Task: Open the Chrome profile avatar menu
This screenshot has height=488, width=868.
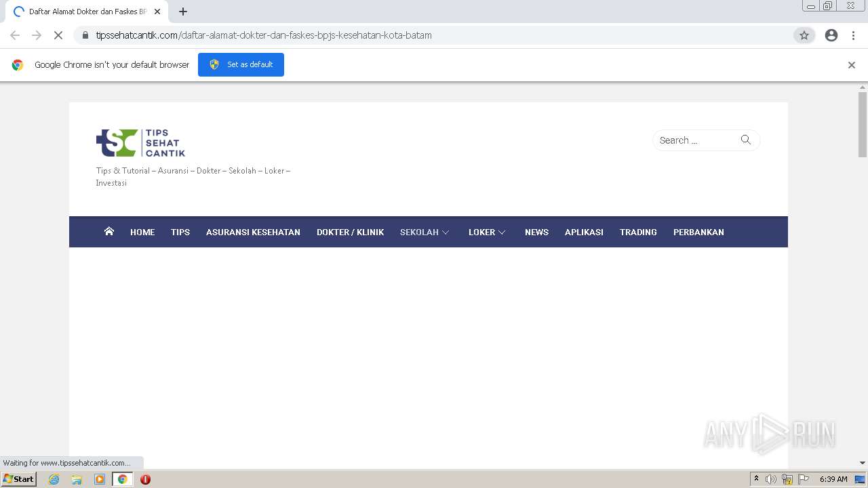Action: point(831,35)
